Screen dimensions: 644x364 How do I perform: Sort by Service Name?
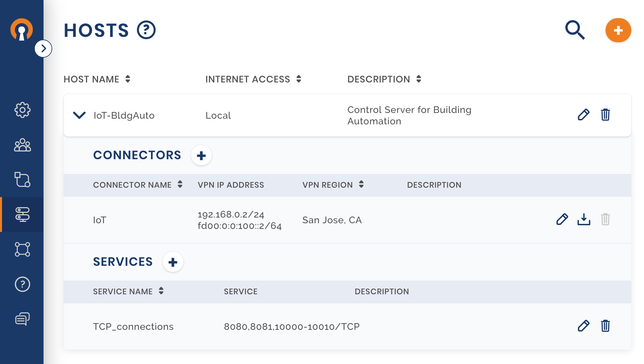pyautogui.click(x=161, y=291)
